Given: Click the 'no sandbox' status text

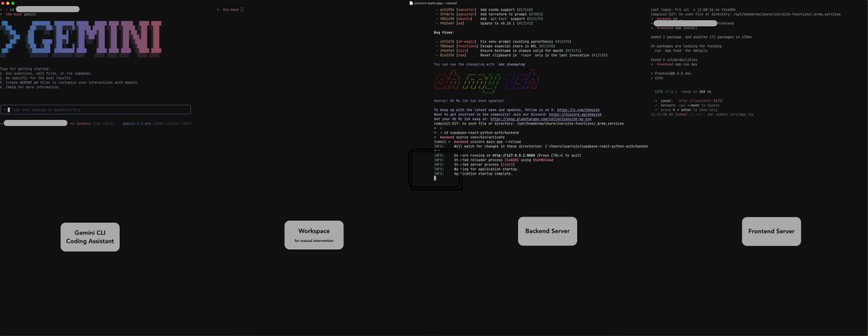Looking at the screenshot, I should 82,124.
